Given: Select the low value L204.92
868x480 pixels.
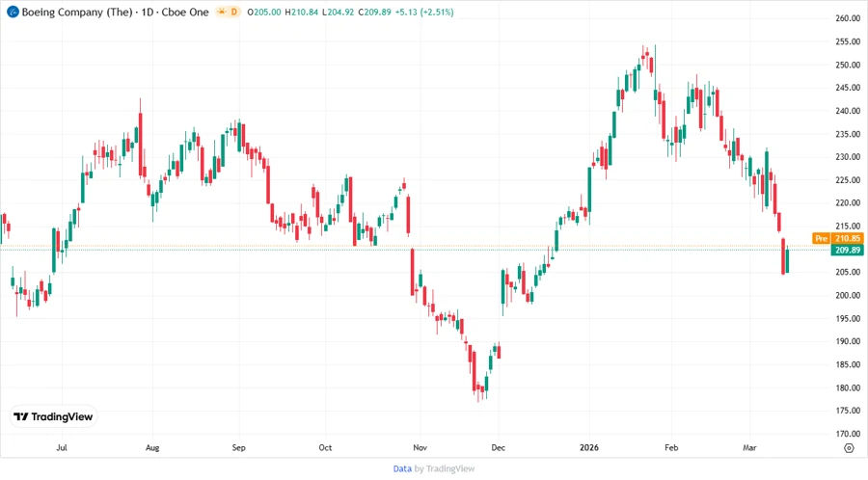Looking at the screenshot, I should [338, 12].
